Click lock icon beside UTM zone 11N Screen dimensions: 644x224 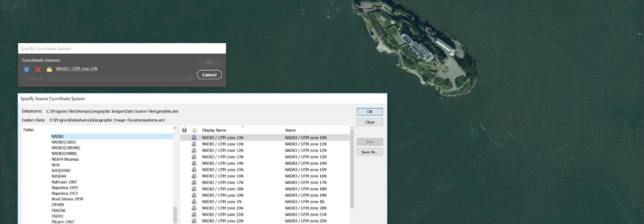194,144
